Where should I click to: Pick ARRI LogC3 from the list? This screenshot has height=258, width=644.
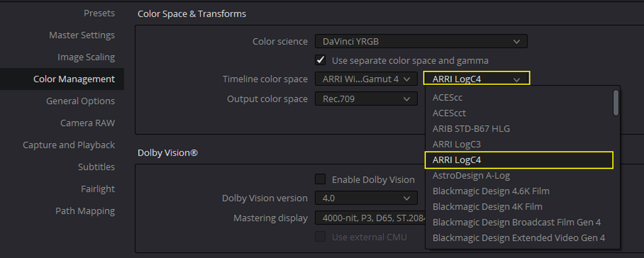pyautogui.click(x=519, y=144)
